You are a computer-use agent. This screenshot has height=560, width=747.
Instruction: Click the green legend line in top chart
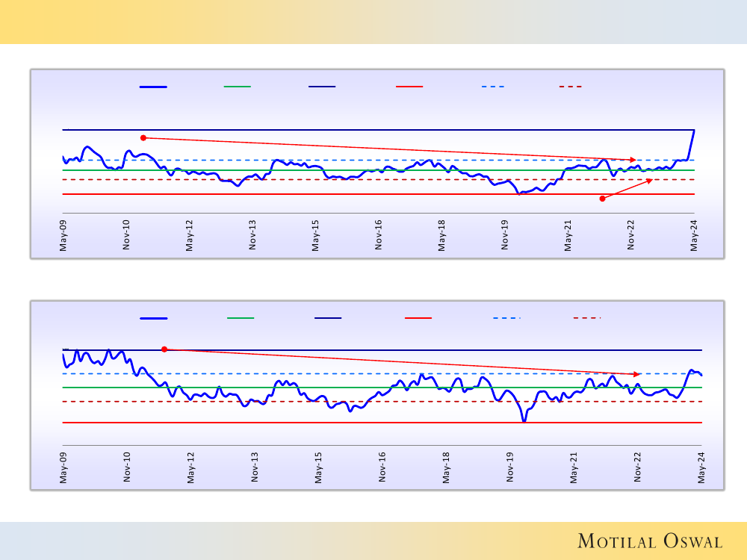click(x=238, y=87)
